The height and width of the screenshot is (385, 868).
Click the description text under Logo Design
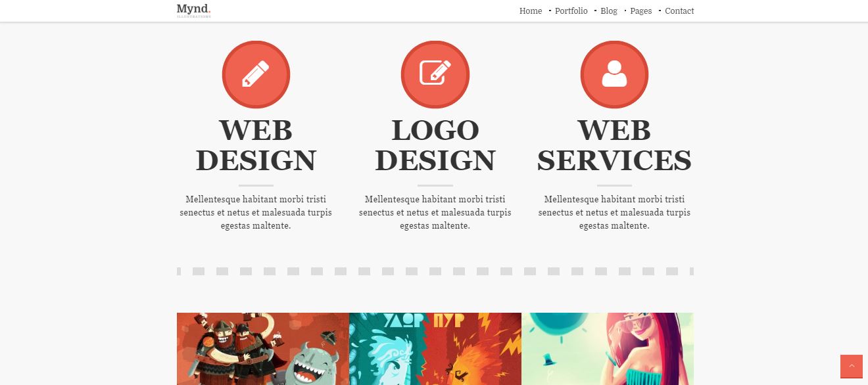tap(435, 212)
